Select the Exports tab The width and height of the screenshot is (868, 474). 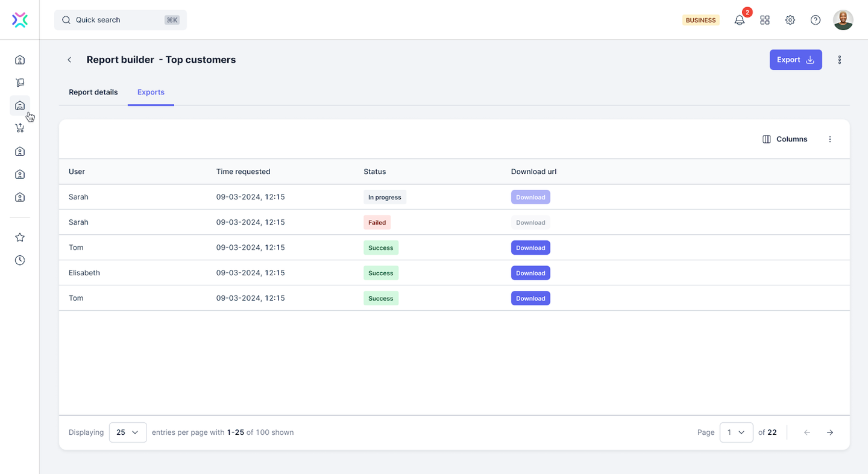pos(151,92)
